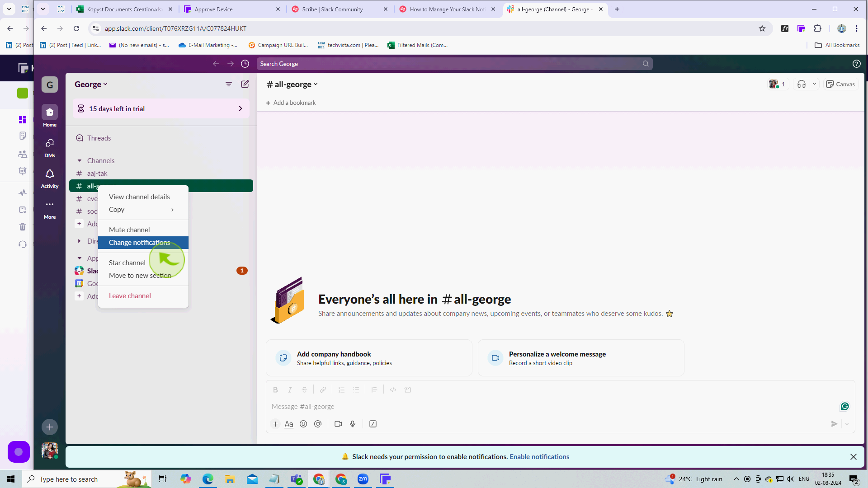Insert blockquote in composer

pos(374,390)
